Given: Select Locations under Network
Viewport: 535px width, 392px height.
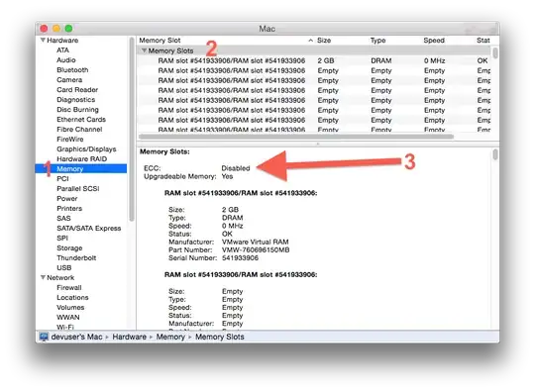Looking at the screenshot, I should tap(72, 297).
